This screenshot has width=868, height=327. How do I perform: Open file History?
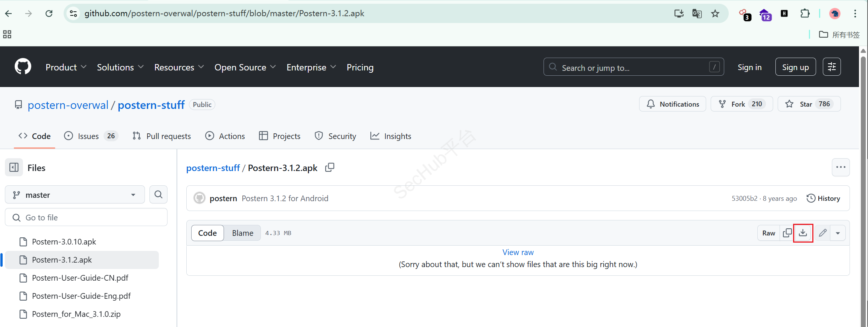[823, 198]
